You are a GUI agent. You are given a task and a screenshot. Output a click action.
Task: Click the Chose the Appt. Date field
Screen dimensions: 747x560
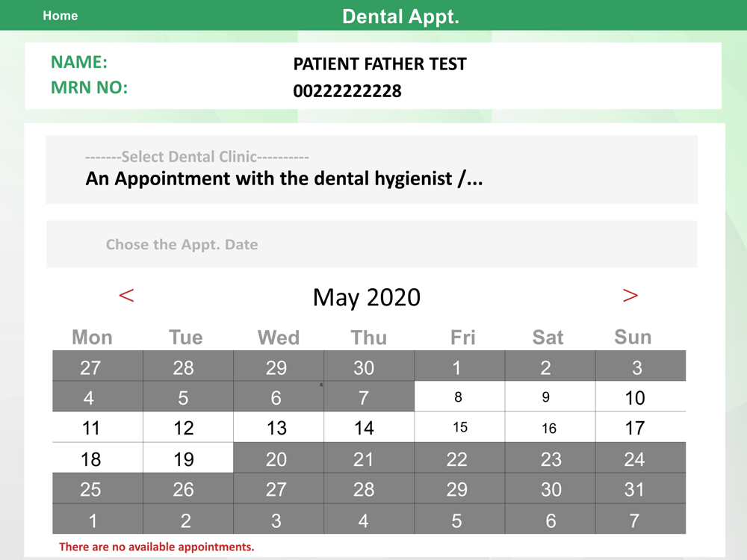(371, 244)
